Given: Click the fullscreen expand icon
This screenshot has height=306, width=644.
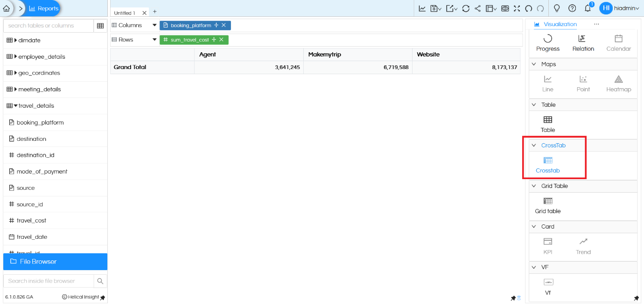Looking at the screenshot, I should 517,8.
